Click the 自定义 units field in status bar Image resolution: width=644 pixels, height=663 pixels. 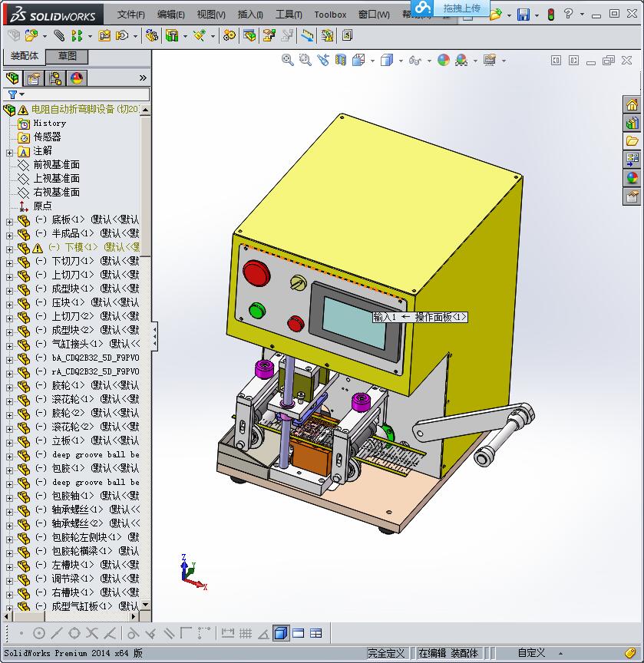tap(531, 653)
